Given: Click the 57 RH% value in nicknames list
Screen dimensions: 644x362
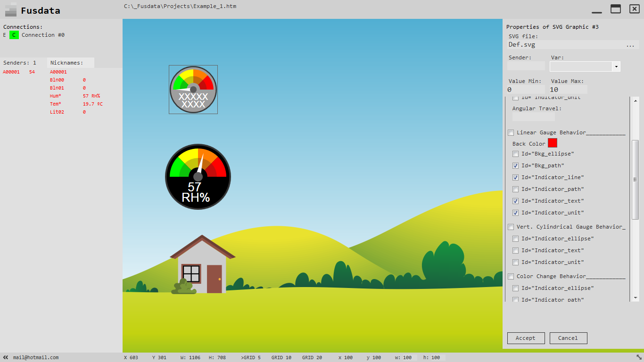Looking at the screenshot, I should (91, 96).
